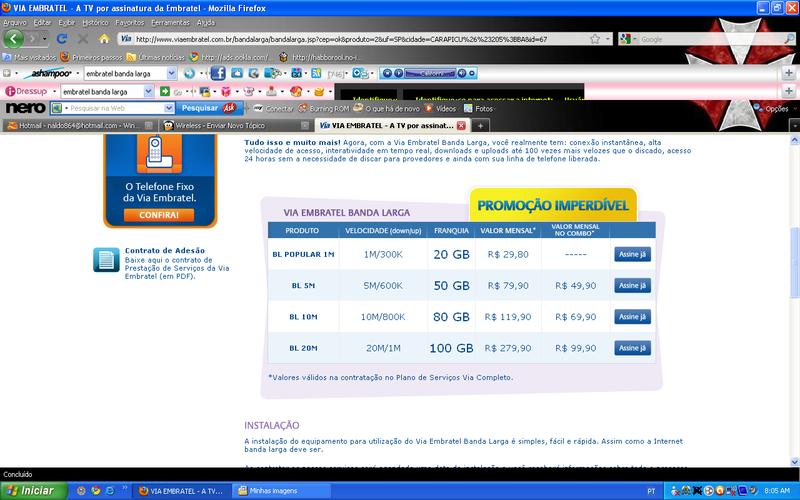
Task: Open a new tab with the plus button
Action: coord(480,125)
